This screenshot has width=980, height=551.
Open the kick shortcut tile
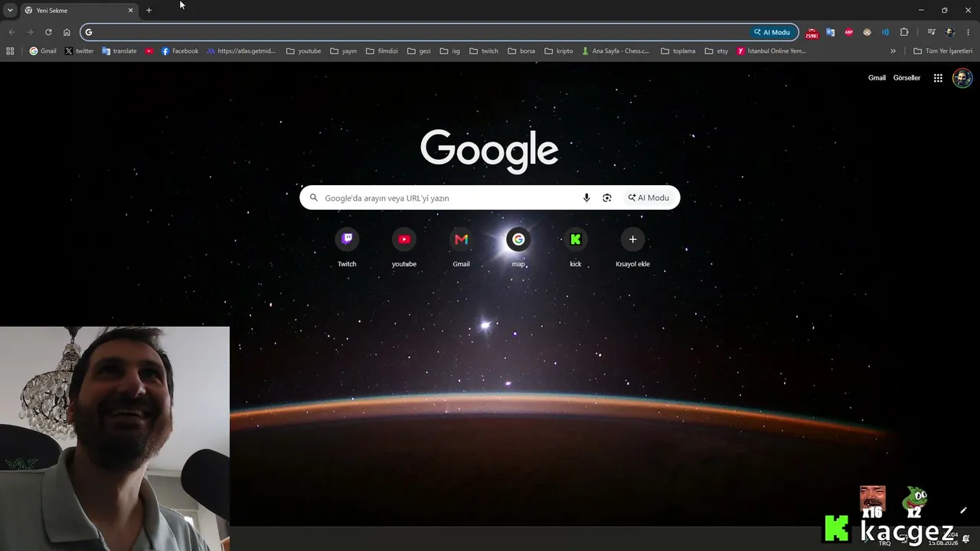576,246
